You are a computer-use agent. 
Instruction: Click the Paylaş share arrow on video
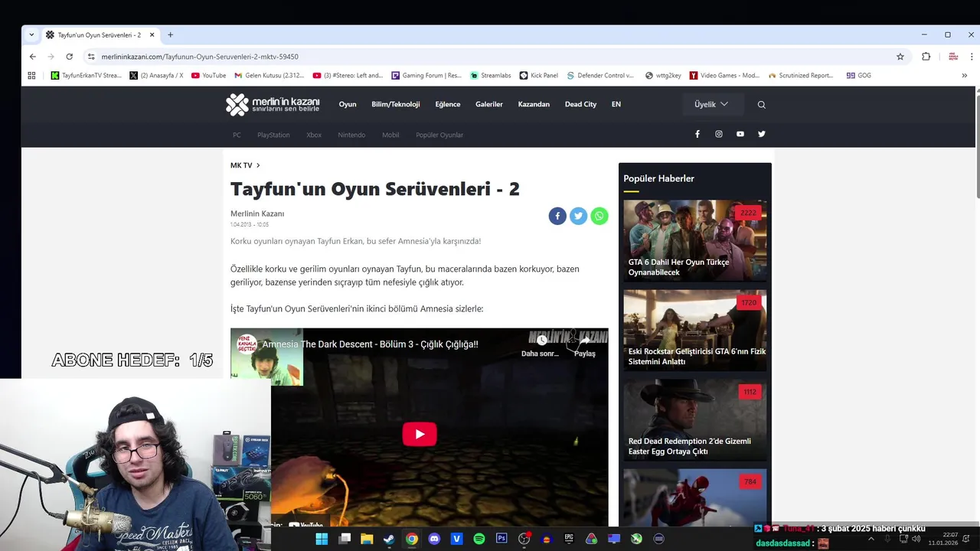coord(585,341)
